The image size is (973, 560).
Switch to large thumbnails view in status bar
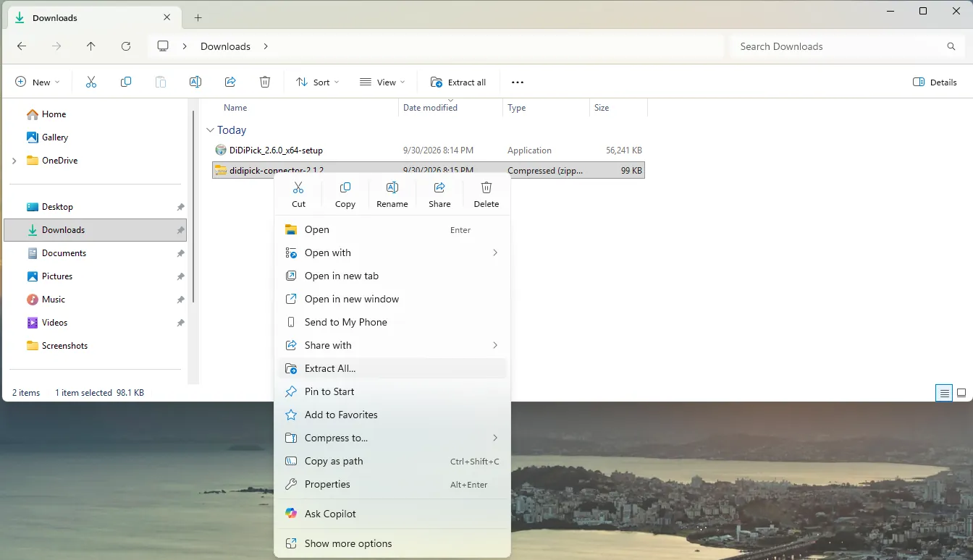[x=961, y=393]
